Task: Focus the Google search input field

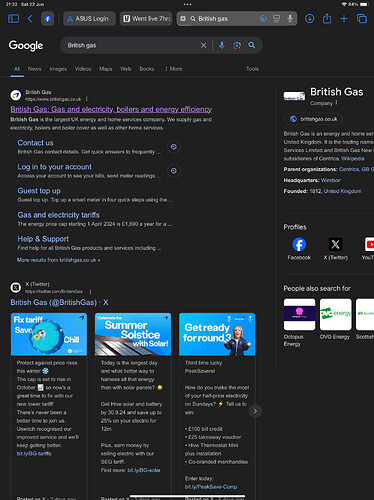Action: (x=132, y=45)
